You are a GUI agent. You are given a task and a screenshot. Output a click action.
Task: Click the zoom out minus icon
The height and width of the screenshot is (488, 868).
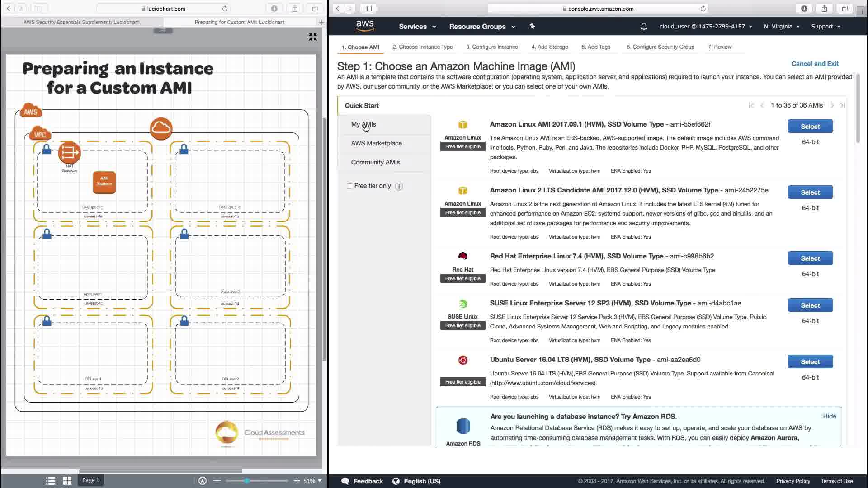[217, 481]
